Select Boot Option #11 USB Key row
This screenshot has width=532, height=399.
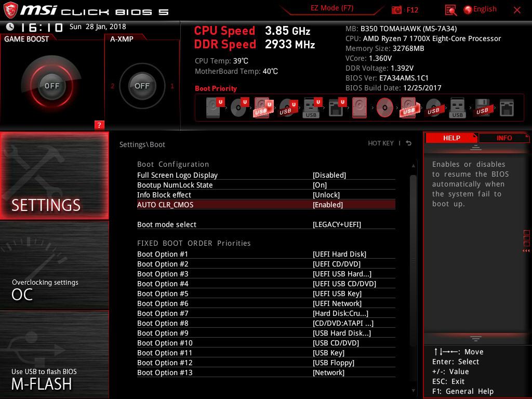pyautogui.click(x=266, y=353)
